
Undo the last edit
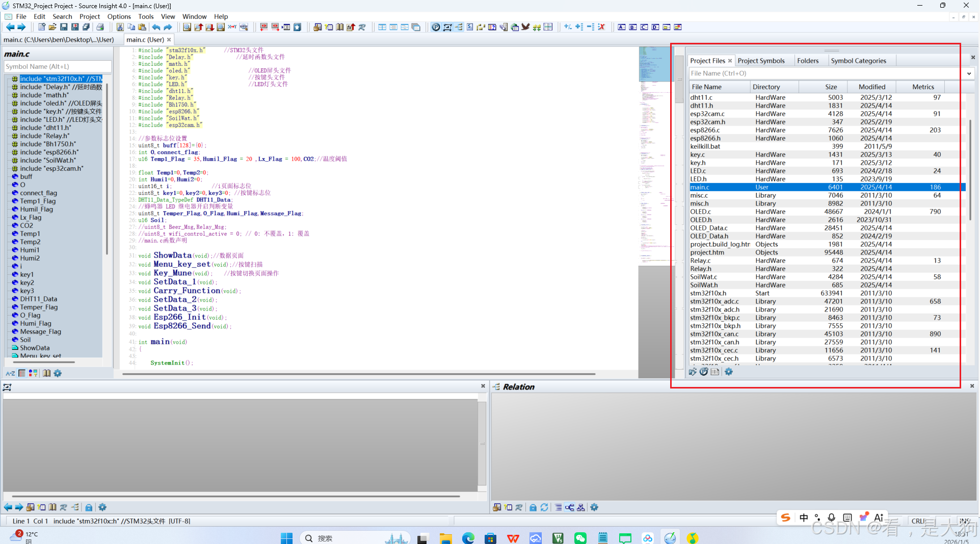coord(156,27)
